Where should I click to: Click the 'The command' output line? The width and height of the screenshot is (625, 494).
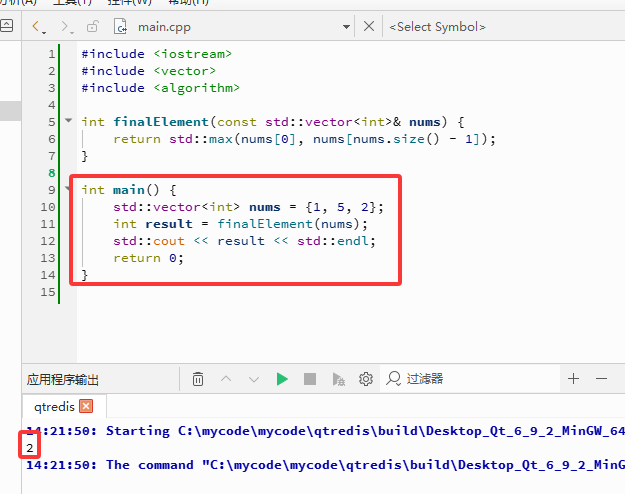tap(325, 465)
